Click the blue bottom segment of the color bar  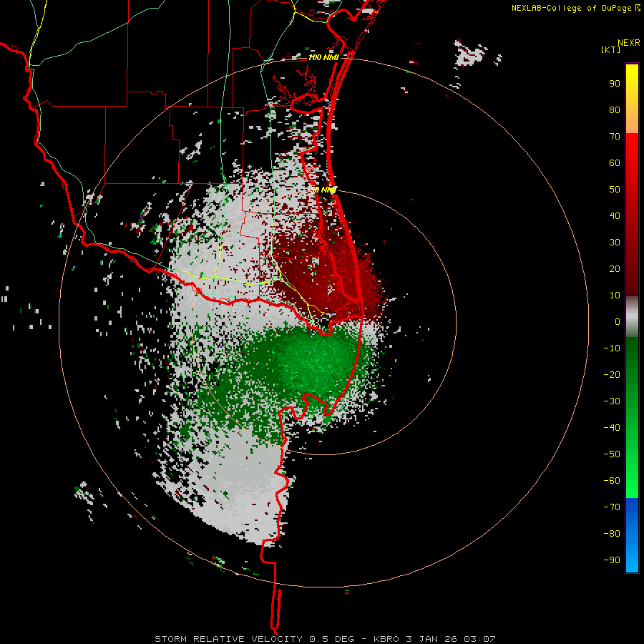tap(632, 535)
